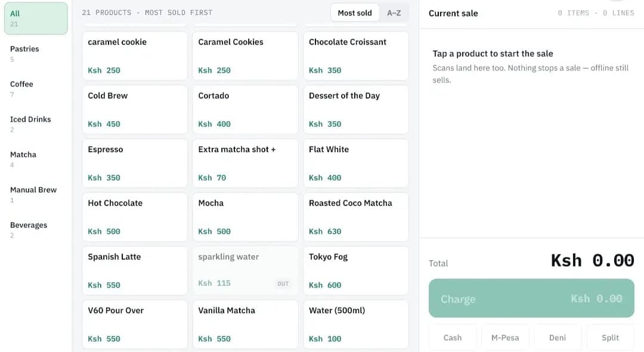Tap the Cold Brew product
644x352 pixels.
135,110
